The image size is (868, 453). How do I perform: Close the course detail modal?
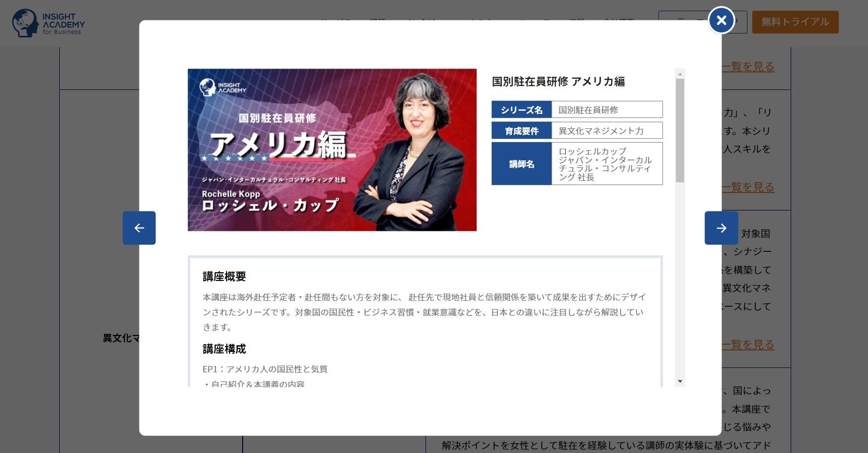(721, 20)
